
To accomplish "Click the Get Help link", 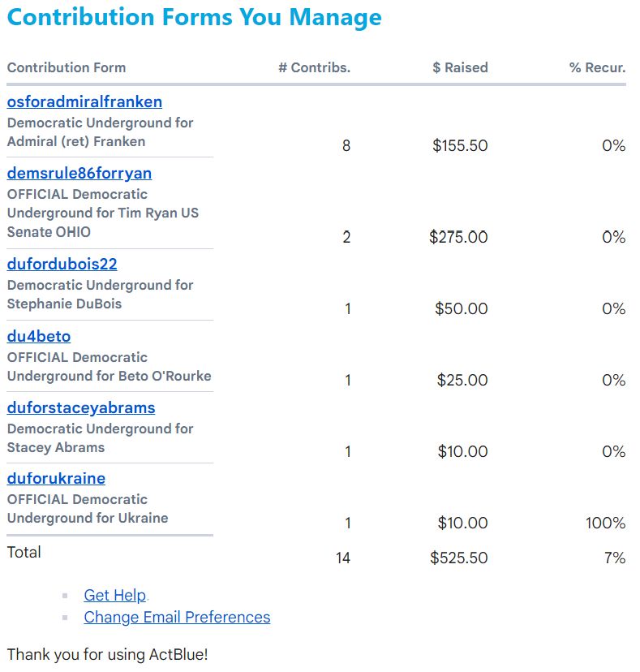I will pyautogui.click(x=115, y=595).
